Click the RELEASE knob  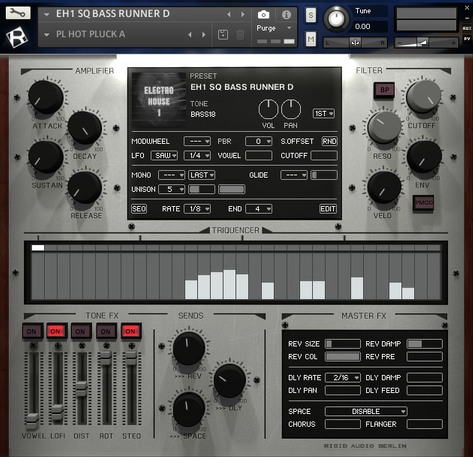(85, 187)
